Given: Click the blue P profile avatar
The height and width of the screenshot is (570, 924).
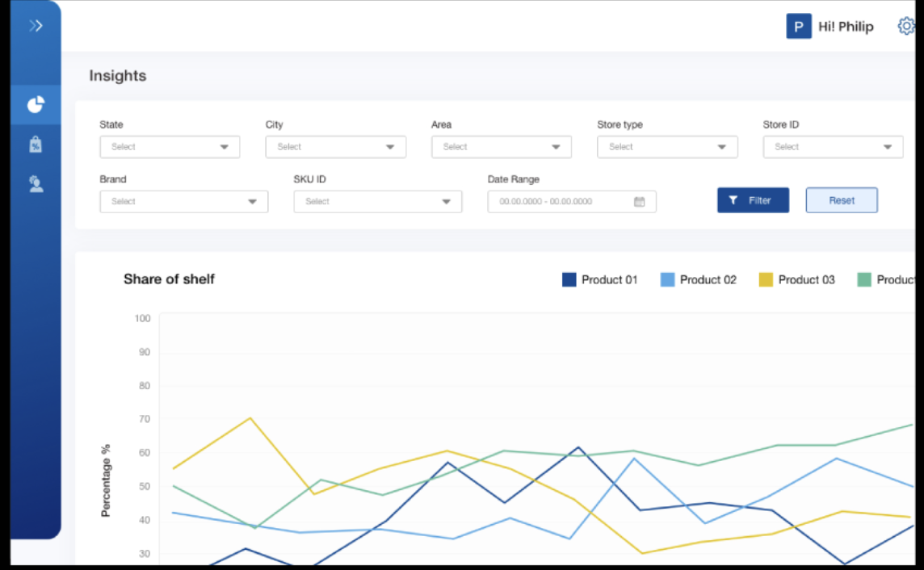Looking at the screenshot, I should [x=798, y=27].
